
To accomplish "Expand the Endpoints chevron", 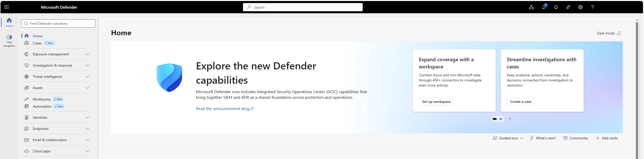I will (x=87, y=129).
